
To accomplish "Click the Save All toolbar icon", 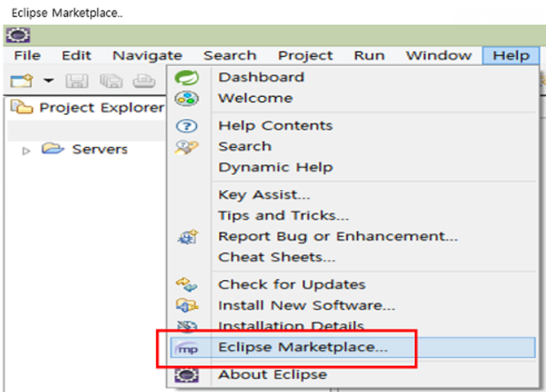I will pos(111,81).
